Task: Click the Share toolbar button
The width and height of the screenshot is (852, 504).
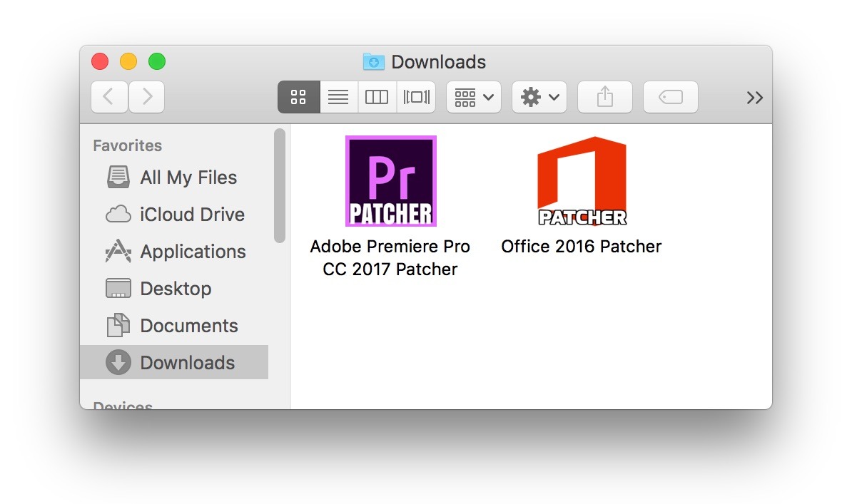Action: pyautogui.click(x=605, y=97)
